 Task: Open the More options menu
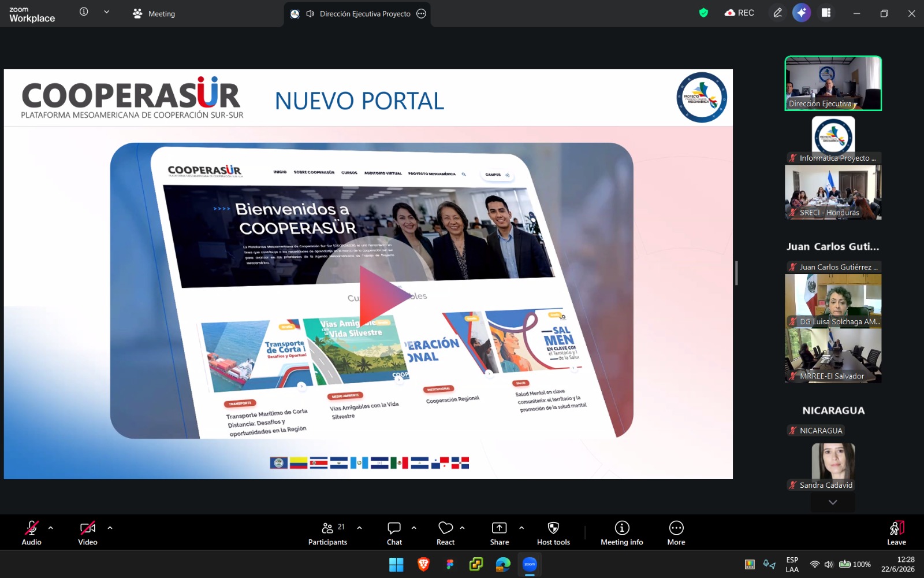676,533
